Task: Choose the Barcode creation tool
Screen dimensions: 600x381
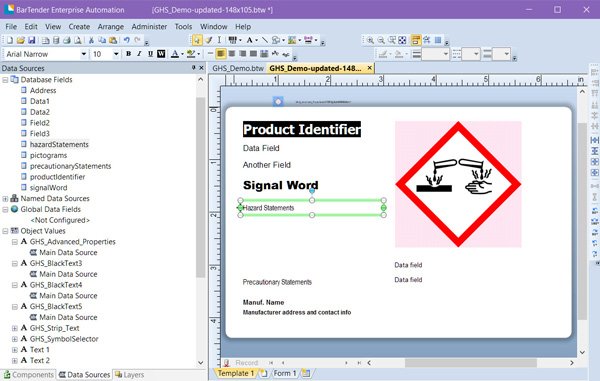Action: tap(232, 40)
